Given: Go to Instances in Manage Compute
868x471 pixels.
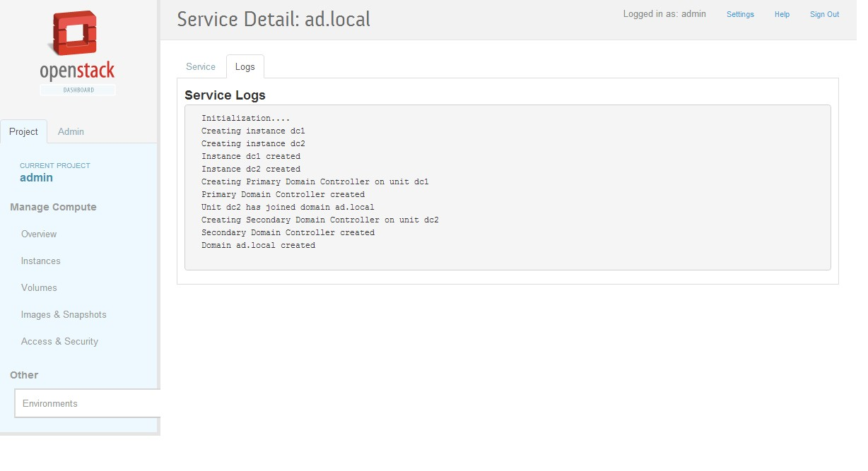Looking at the screenshot, I should [x=41, y=261].
